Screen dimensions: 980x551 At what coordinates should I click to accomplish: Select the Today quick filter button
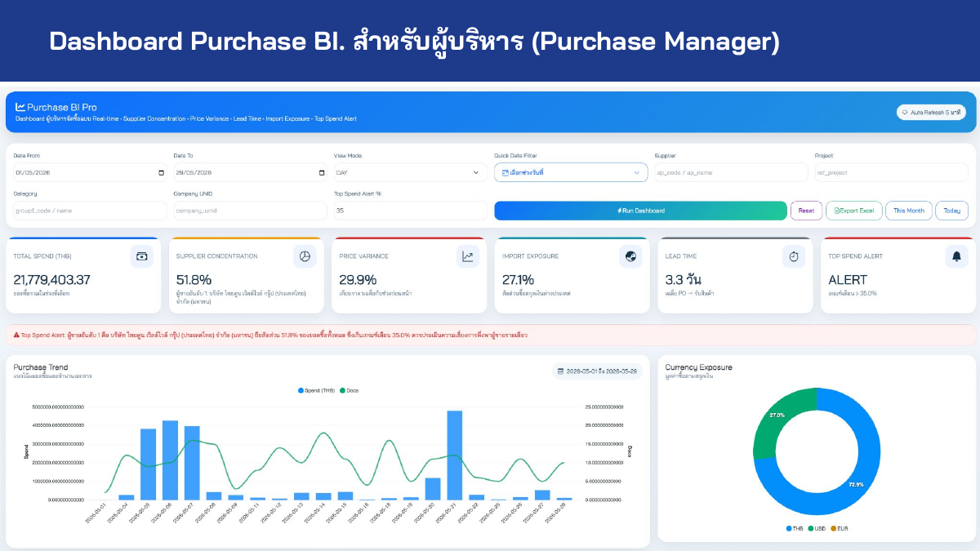click(951, 211)
